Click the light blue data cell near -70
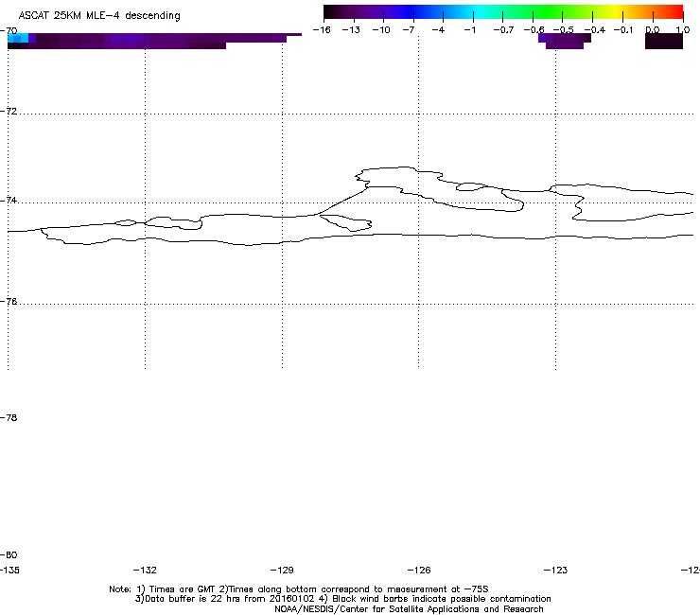Viewport: 700px width, 615px height. click(x=18, y=38)
